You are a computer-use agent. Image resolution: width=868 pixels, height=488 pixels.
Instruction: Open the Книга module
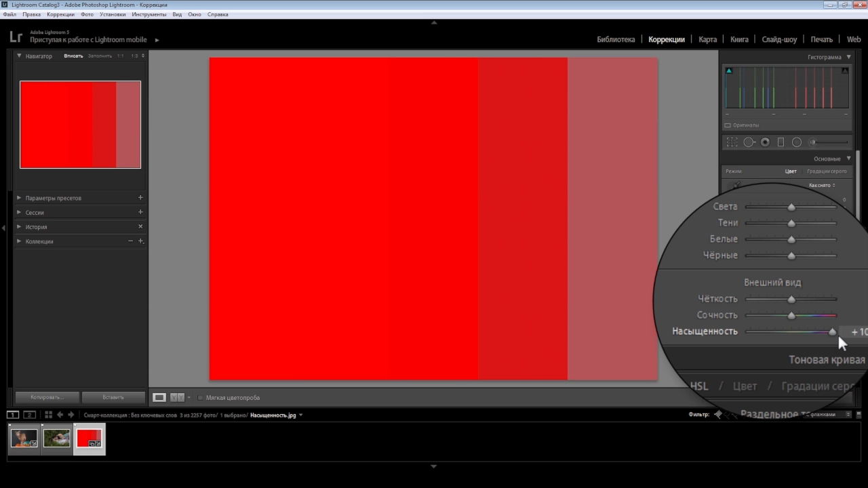739,39
